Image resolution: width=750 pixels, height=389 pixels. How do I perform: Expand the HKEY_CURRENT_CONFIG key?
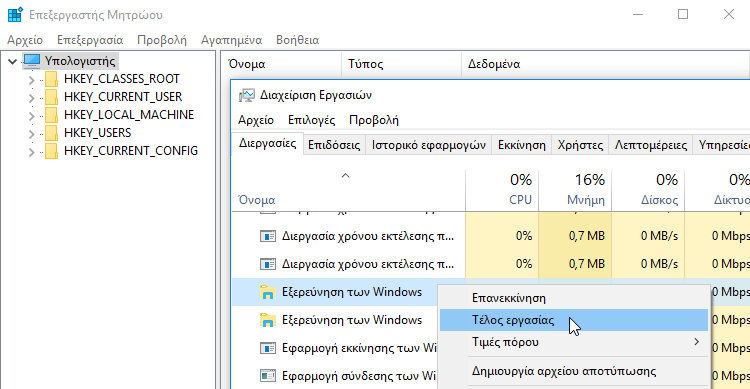click(x=32, y=152)
